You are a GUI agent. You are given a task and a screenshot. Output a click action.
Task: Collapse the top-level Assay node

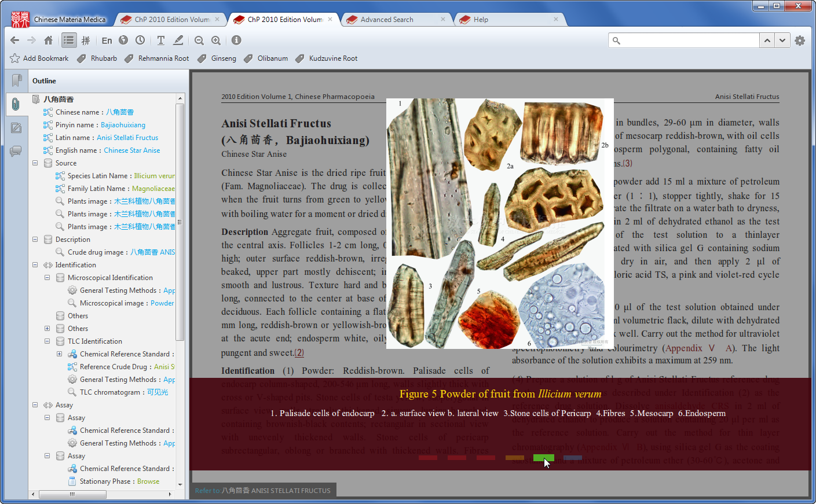35,405
